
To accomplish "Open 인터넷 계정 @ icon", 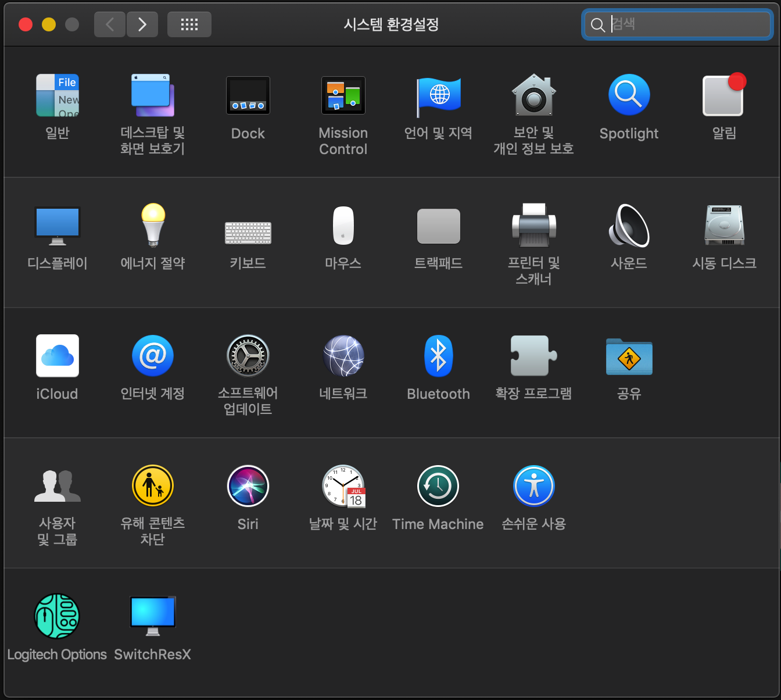I will tap(153, 356).
